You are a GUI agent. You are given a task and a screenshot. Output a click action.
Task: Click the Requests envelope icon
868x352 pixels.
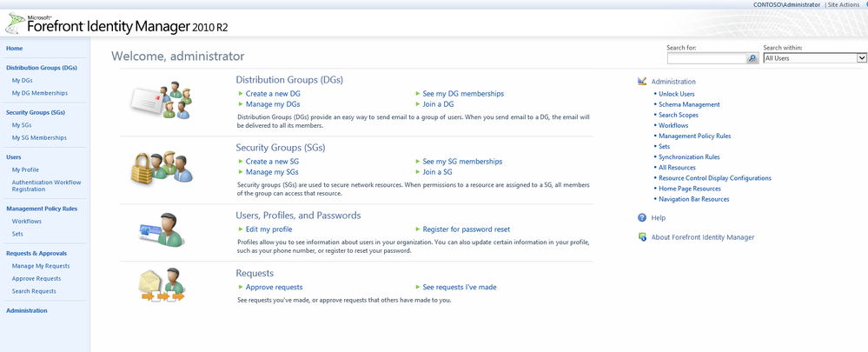coord(162,285)
